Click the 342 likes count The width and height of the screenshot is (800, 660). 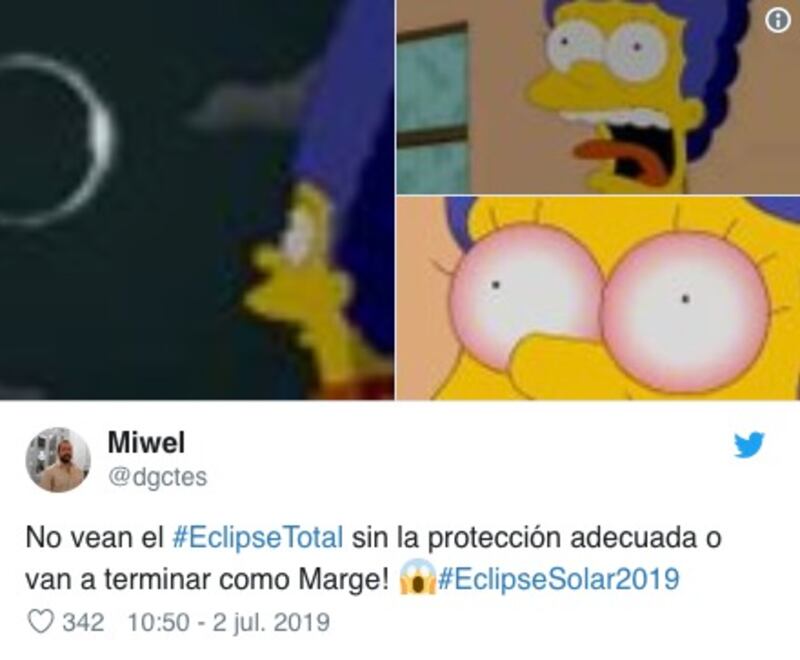coord(83,623)
